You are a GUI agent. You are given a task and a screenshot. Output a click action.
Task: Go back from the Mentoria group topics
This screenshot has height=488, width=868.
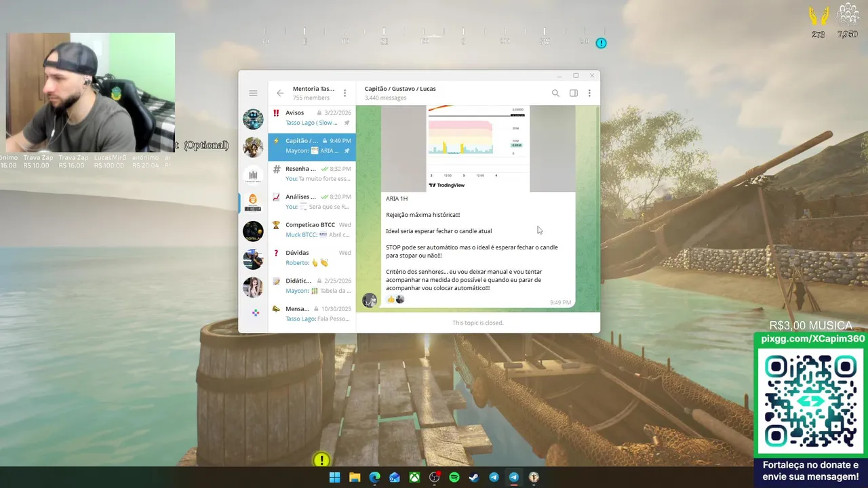(280, 94)
